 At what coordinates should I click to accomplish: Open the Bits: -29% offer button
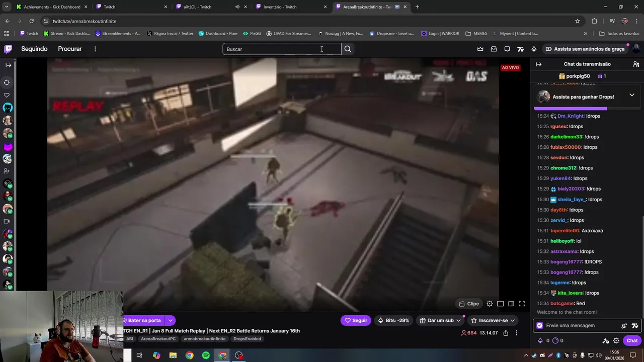[393, 320]
